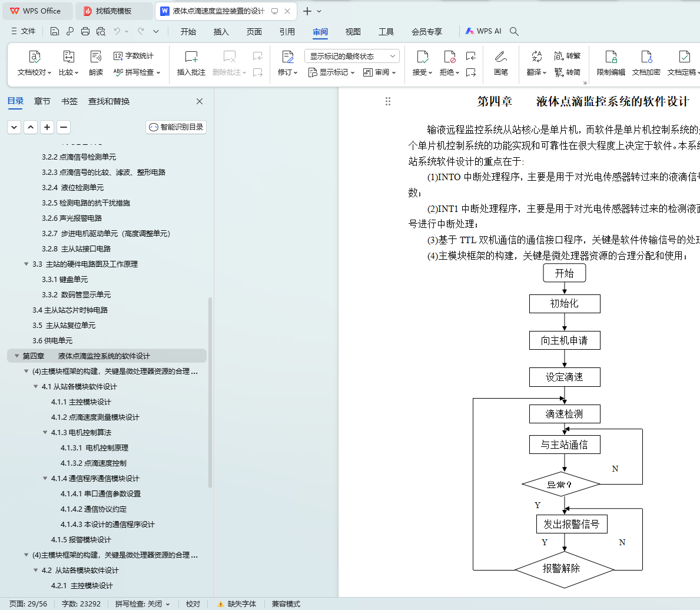This screenshot has width=700, height=610.
Task: Open the 比较 compare documents tool
Action: click(x=68, y=62)
